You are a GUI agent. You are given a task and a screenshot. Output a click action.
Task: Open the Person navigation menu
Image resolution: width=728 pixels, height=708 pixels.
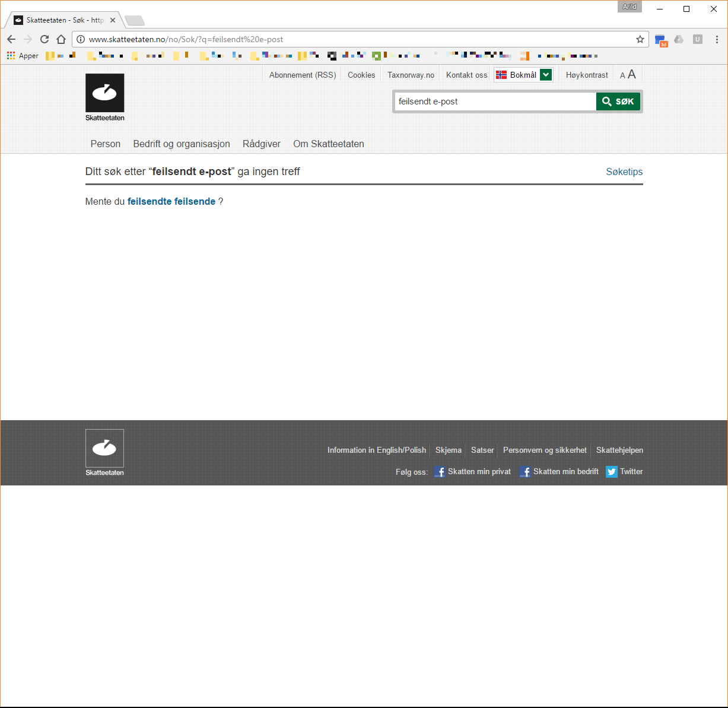coord(106,144)
